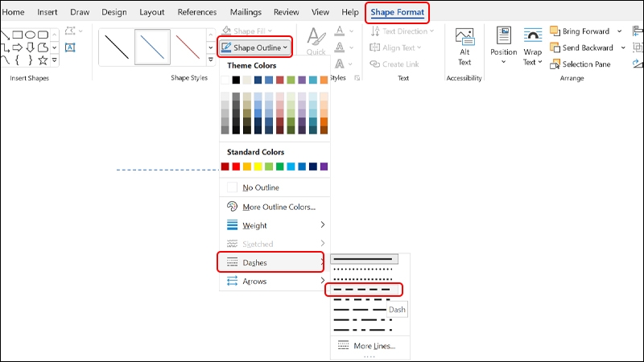Select the down arrow shape

point(30,47)
